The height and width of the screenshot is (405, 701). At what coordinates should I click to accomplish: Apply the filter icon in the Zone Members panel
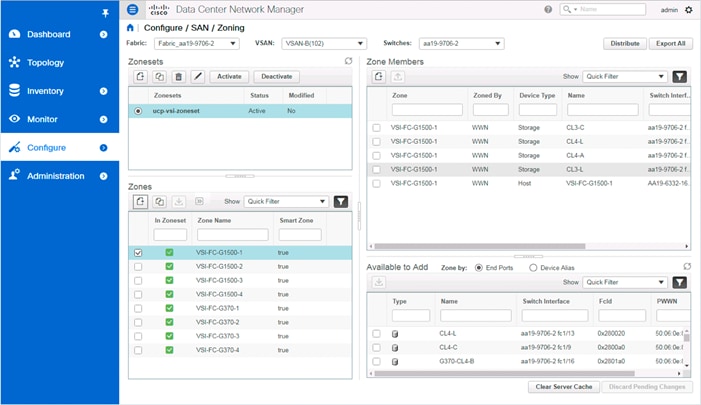click(680, 77)
